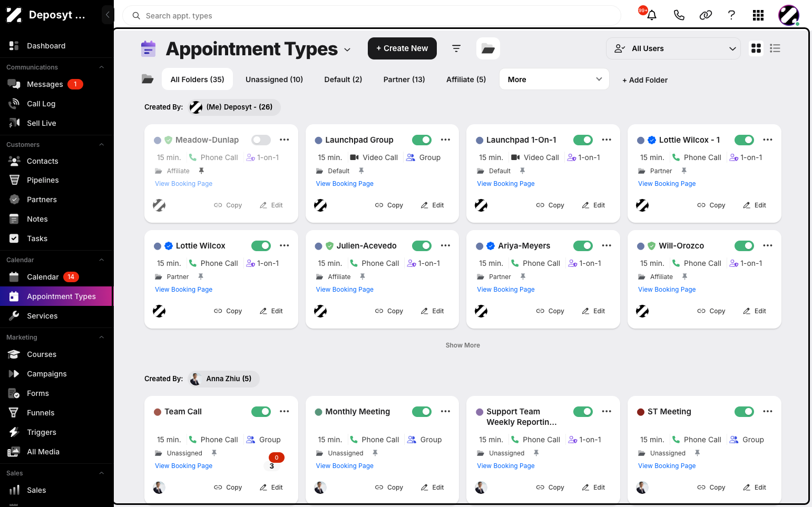
Task: Click the color dot on Team Call card
Action: point(158,412)
